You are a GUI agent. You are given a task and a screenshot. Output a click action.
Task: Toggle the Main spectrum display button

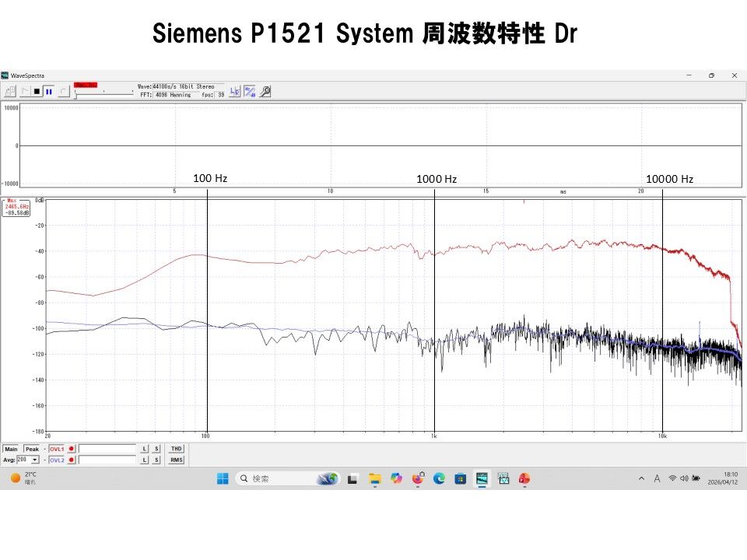(x=11, y=449)
